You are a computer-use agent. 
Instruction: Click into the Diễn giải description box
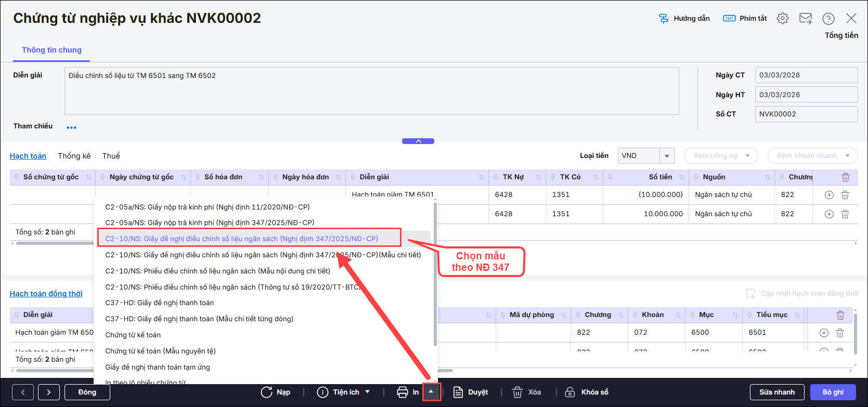[371, 91]
